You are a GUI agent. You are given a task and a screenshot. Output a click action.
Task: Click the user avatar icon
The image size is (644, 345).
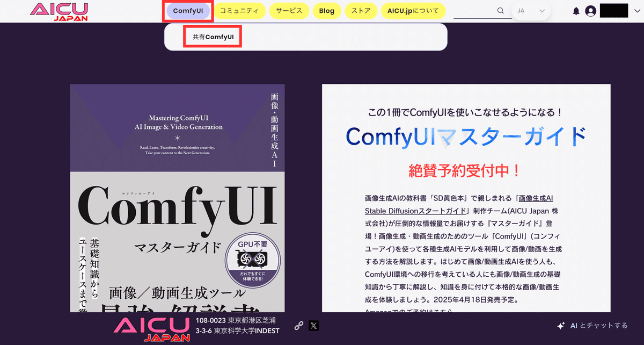[591, 11]
